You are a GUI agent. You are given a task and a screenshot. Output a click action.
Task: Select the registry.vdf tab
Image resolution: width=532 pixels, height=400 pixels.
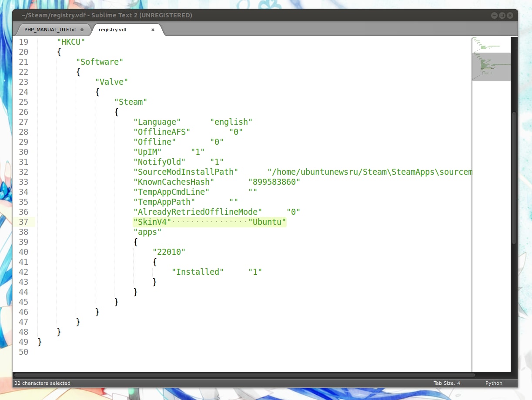point(126,30)
